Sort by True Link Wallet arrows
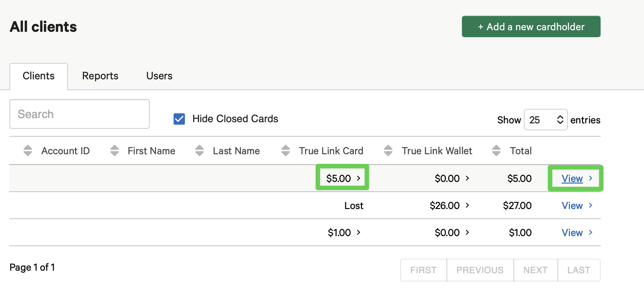The width and height of the screenshot is (644, 294). pyautogui.click(x=388, y=151)
